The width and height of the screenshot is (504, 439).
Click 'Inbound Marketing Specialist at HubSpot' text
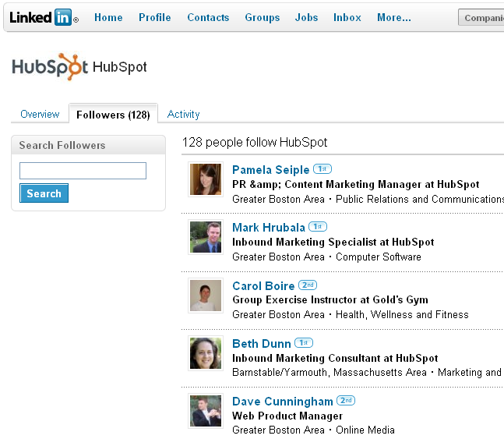click(x=333, y=242)
